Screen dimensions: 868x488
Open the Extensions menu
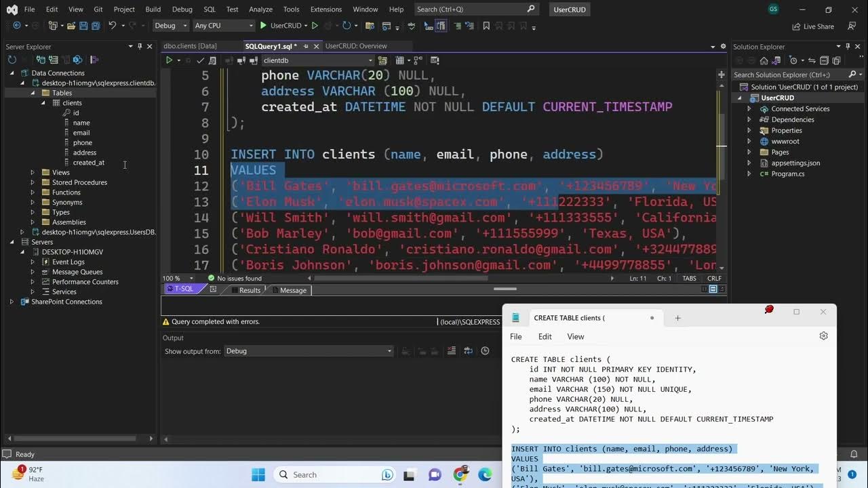[x=325, y=9]
